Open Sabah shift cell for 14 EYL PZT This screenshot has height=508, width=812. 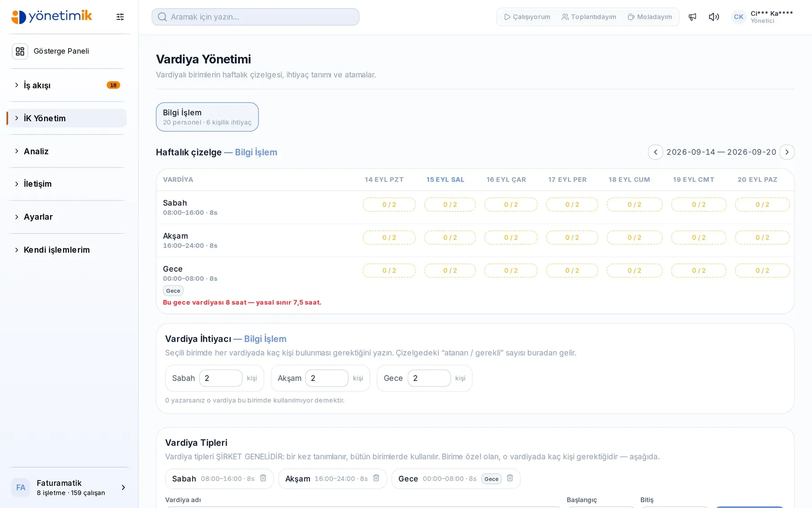click(389, 204)
